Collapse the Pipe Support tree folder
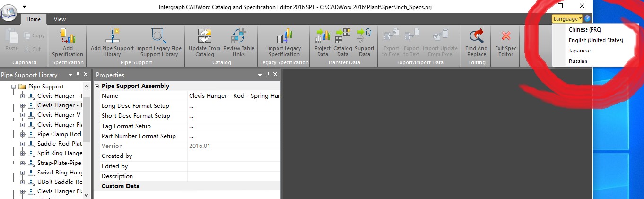 pos(14,87)
